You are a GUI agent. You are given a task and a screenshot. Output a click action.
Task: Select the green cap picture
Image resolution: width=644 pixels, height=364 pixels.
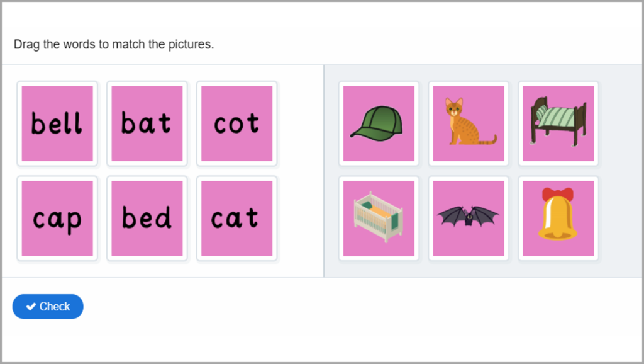tap(378, 123)
